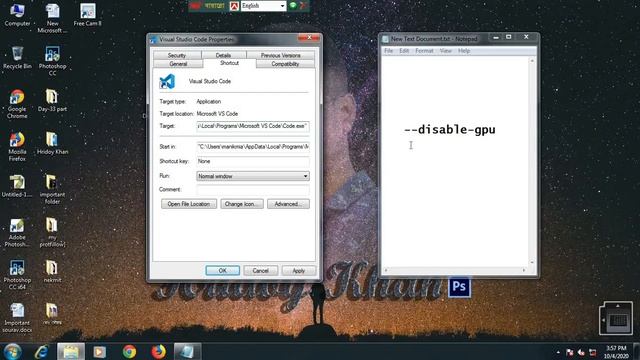Click the Shortcut key field

tap(253, 161)
